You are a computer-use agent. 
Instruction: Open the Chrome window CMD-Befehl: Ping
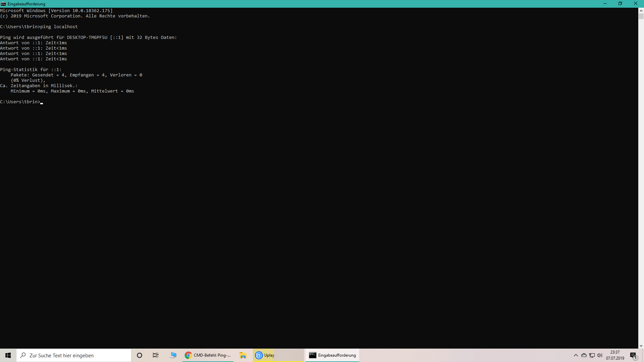(x=208, y=355)
